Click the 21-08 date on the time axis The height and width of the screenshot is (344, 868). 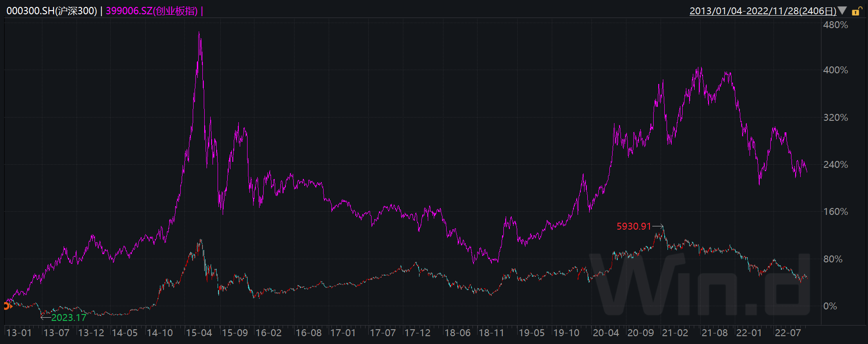click(714, 333)
